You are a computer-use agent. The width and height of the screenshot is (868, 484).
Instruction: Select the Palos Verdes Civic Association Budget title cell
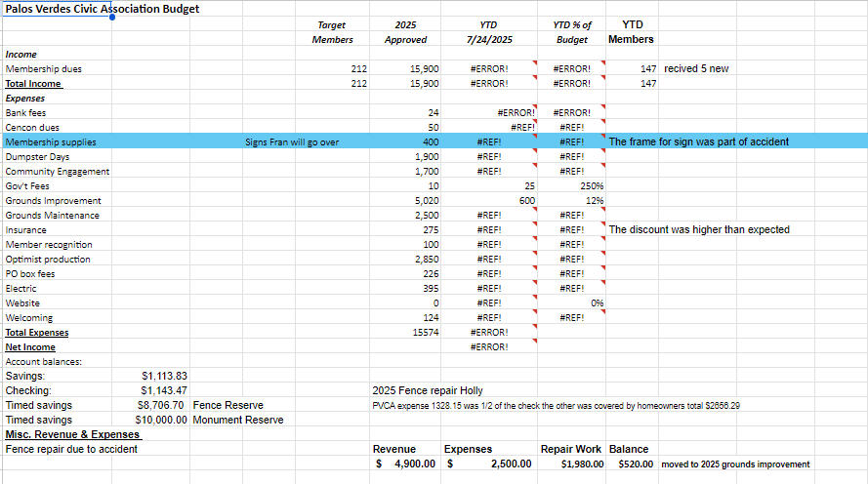click(x=103, y=9)
